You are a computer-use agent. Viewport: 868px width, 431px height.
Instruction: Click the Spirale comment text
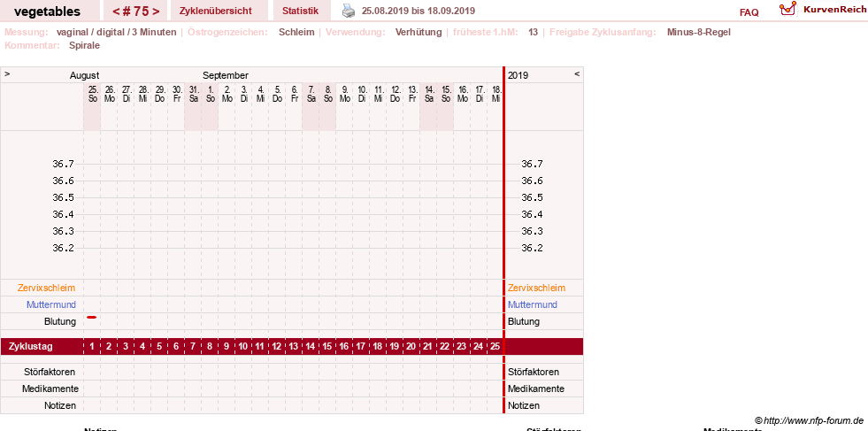click(85, 45)
